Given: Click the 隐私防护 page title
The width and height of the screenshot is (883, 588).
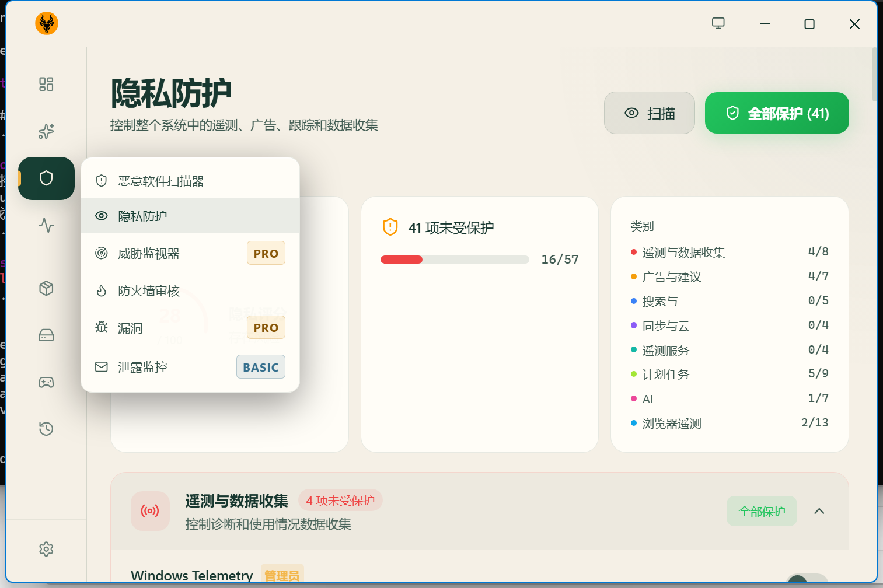Looking at the screenshot, I should point(171,93).
